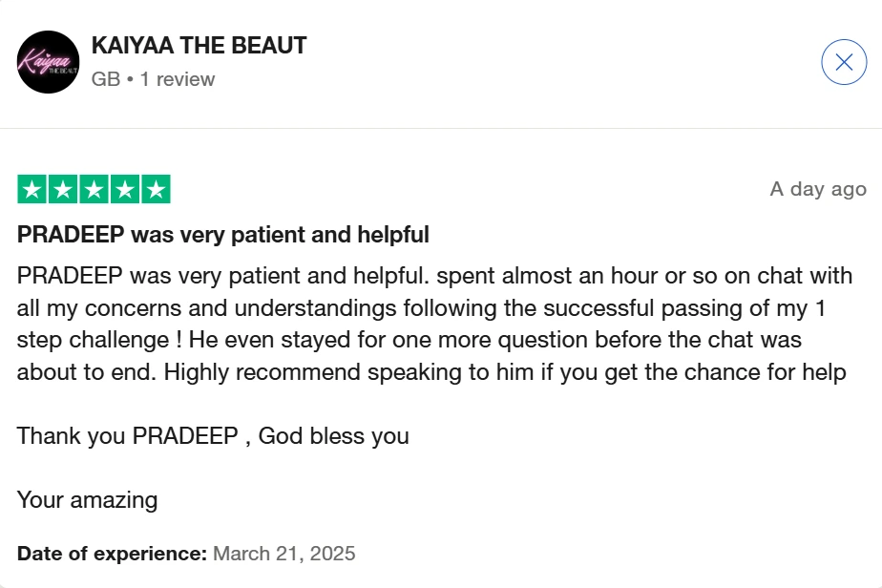882x588 pixels.
Task: Click the first green rating star
Action: (x=32, y=189)
